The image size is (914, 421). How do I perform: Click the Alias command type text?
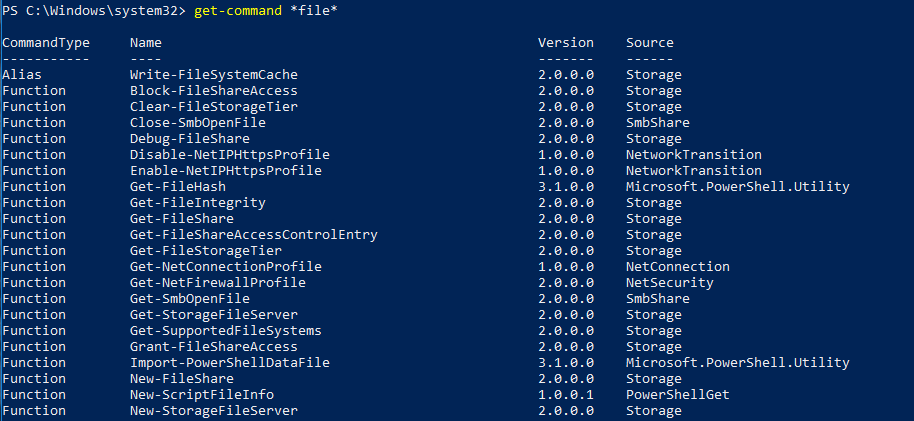click(22, 75)
